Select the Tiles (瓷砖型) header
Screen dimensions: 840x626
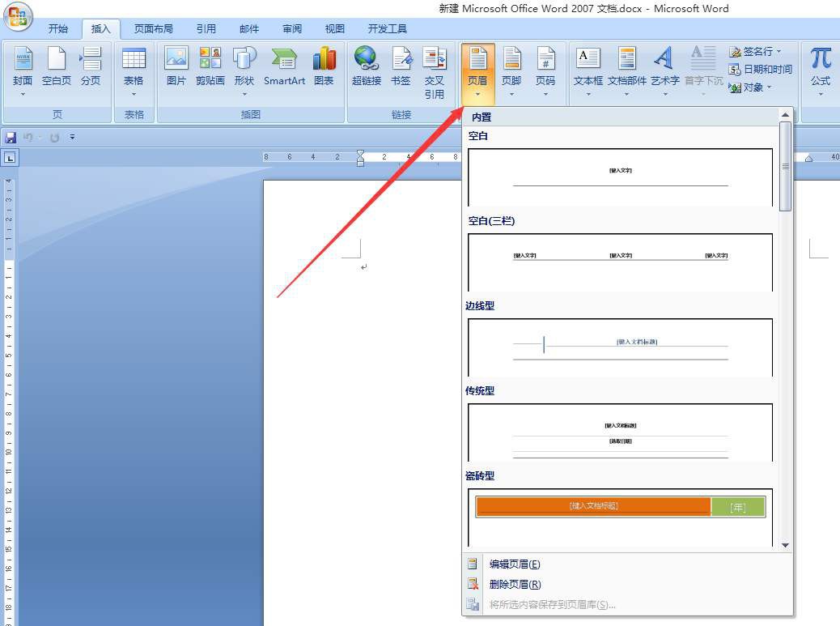tap(621, 517)
